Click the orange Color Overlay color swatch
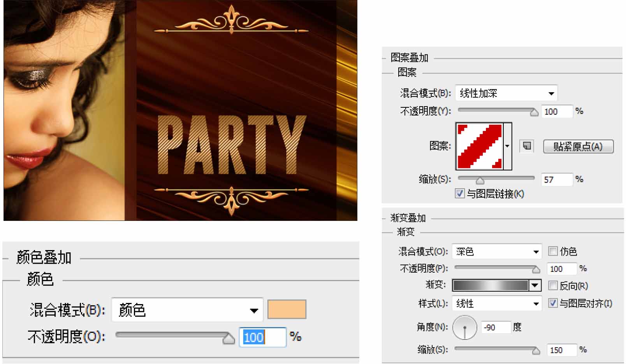626x364 pixels. (x=287, y=310)
